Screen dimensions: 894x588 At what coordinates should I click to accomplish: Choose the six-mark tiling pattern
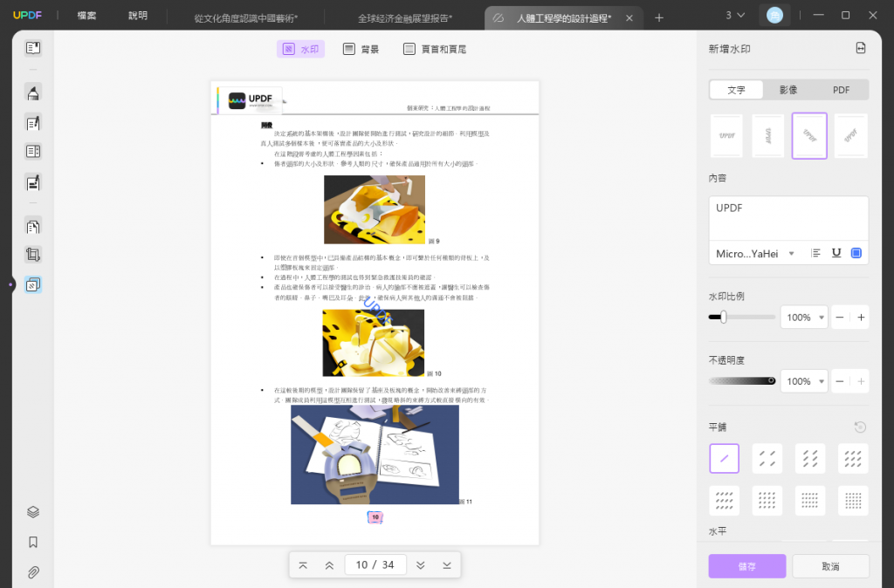(809, 458)
